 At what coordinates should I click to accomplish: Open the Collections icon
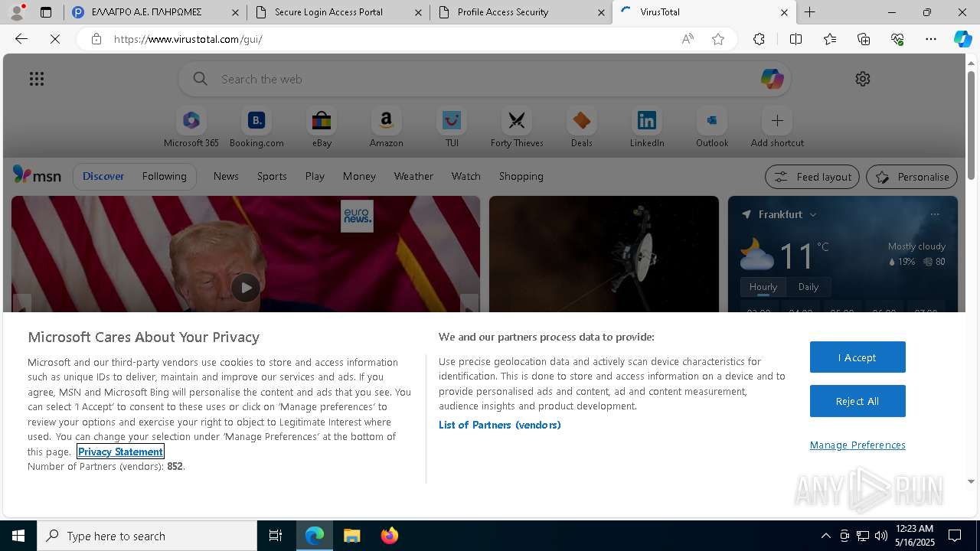pos(864,39)
